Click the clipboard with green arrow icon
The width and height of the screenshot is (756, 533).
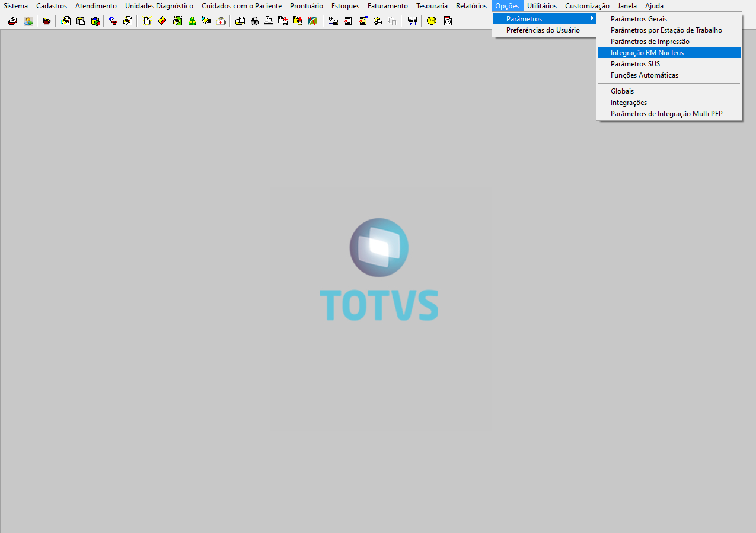tap(95, 21)
